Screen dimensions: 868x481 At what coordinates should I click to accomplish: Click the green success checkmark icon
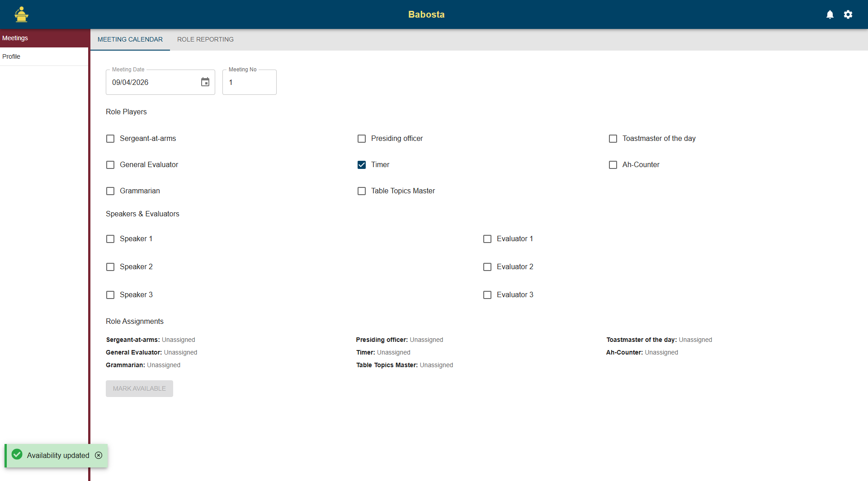click(x=17, y=454)
